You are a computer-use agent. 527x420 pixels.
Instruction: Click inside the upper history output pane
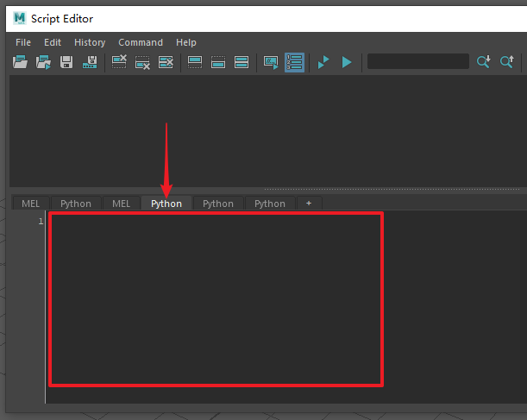click(x=268, y=131)
